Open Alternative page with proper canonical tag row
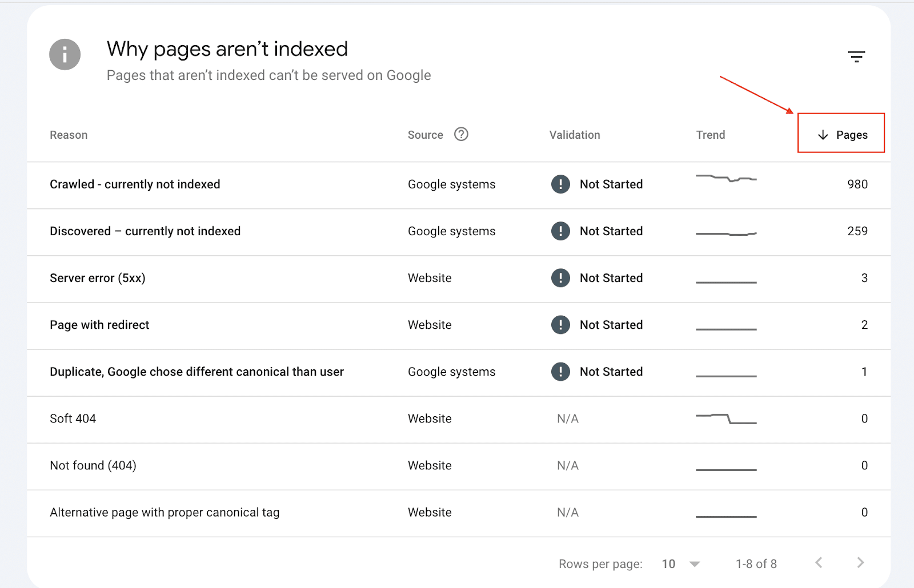914x588 pixels. coord(165,512)
